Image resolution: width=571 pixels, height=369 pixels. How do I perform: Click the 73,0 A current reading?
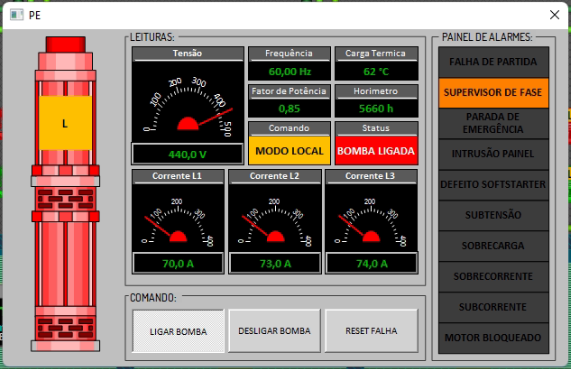tap(275, 263)
